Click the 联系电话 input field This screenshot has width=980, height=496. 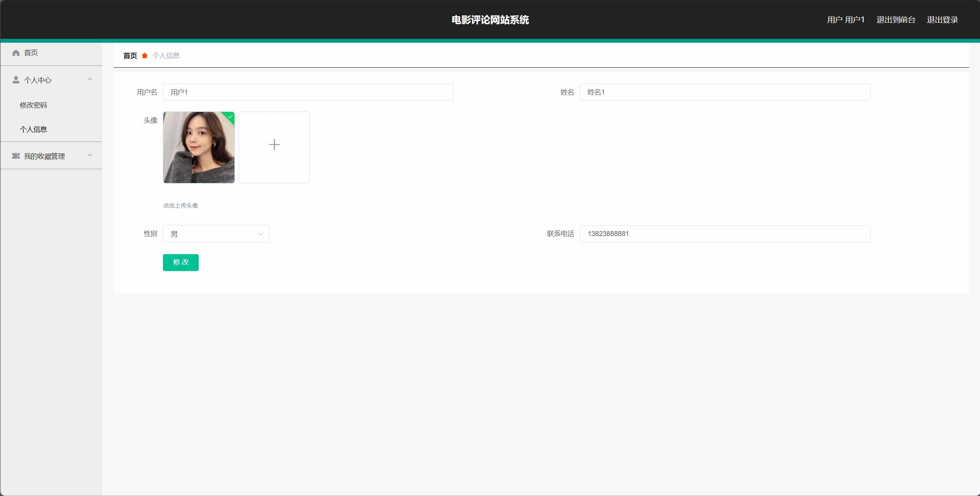pos(725,234)
